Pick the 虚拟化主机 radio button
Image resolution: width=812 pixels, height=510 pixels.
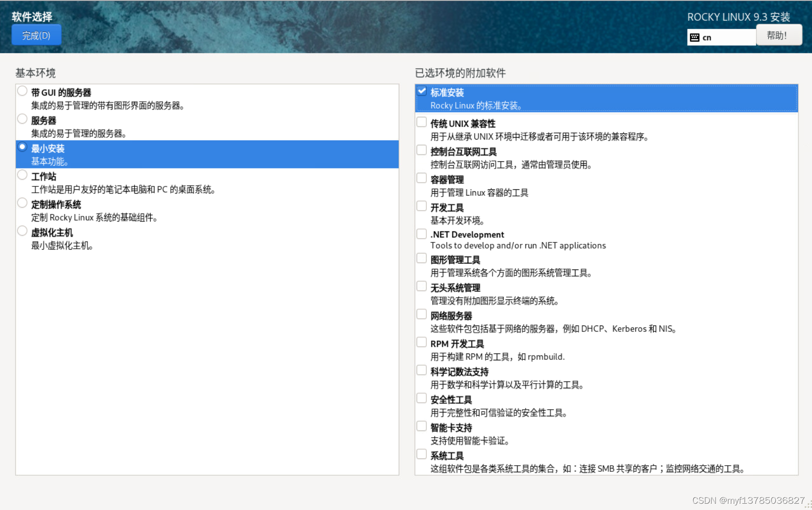(x=22, y=231)
